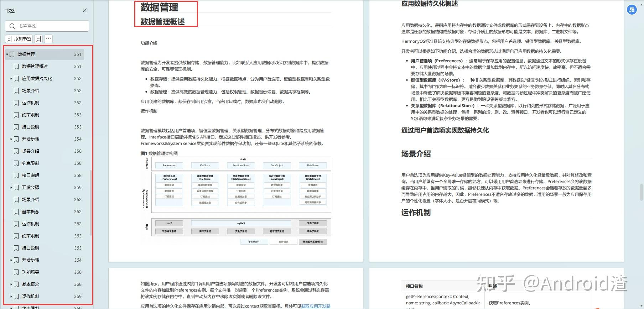Expand the 应用数据持久化 bookmark
This screenshot has width=644, height=309.
coord(11,79)
